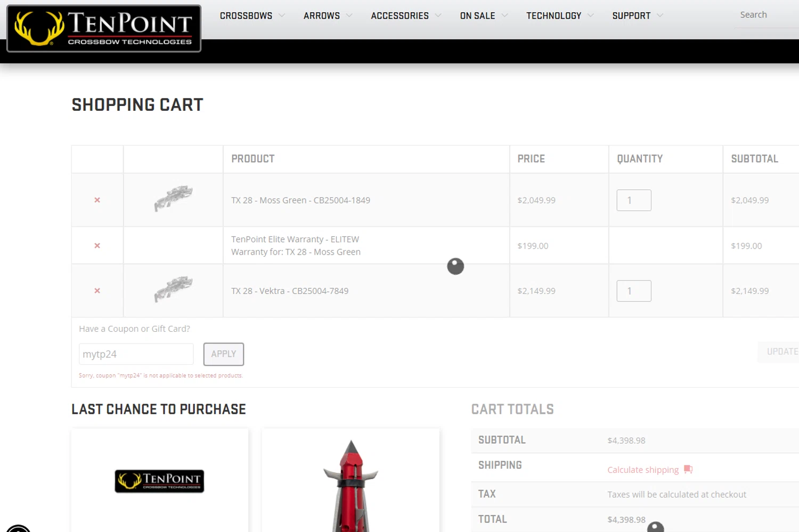This screenshot has height=532, width=799.
Task: Click the Last Chance to Purchase heading
Action: tap(159, 409)
